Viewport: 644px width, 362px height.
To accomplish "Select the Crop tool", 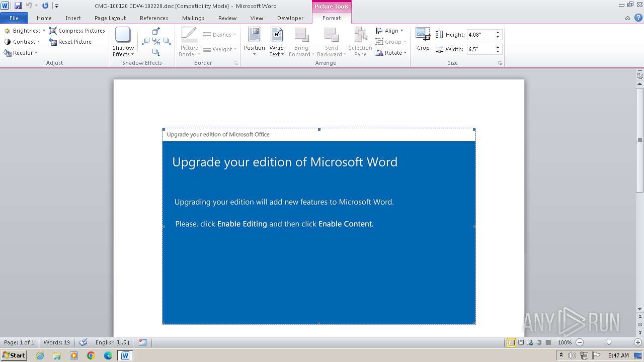I will tap(423, 39).
